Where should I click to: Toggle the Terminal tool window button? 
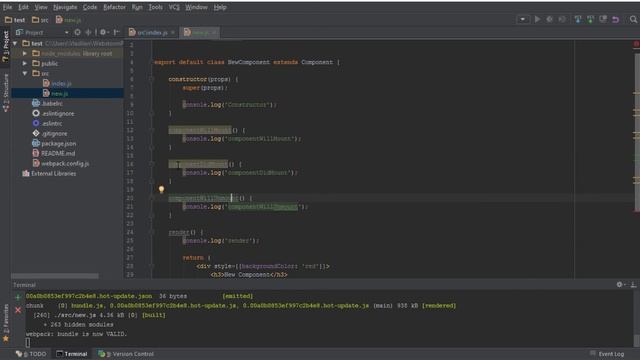pos(72,354)
